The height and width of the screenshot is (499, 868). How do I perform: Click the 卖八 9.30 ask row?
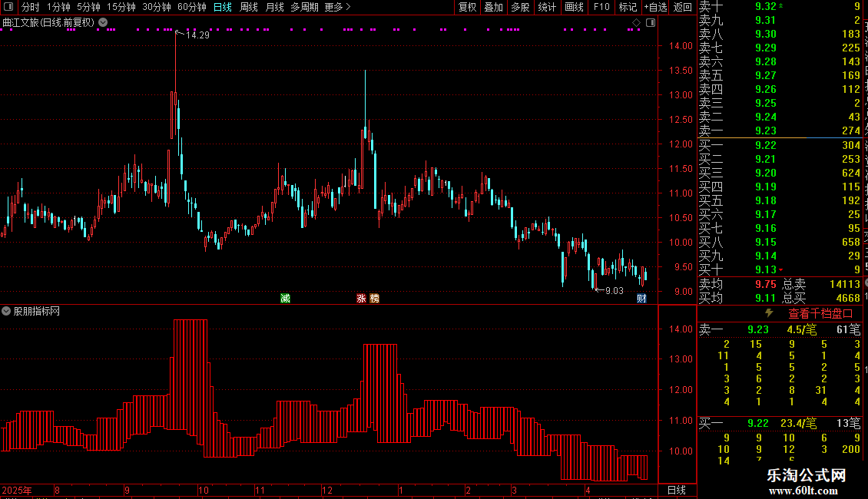(780, 34)
